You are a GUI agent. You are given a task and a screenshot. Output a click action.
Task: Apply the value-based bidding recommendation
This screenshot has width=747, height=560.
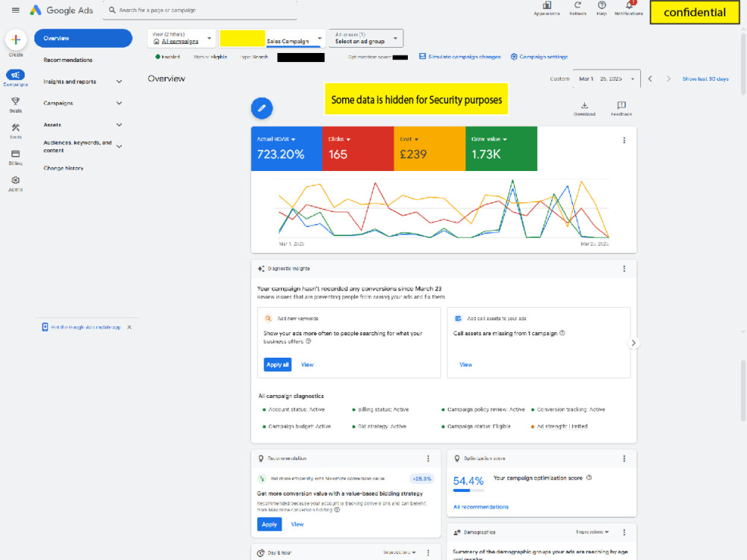pyautogui.click(x=269, y=524)
